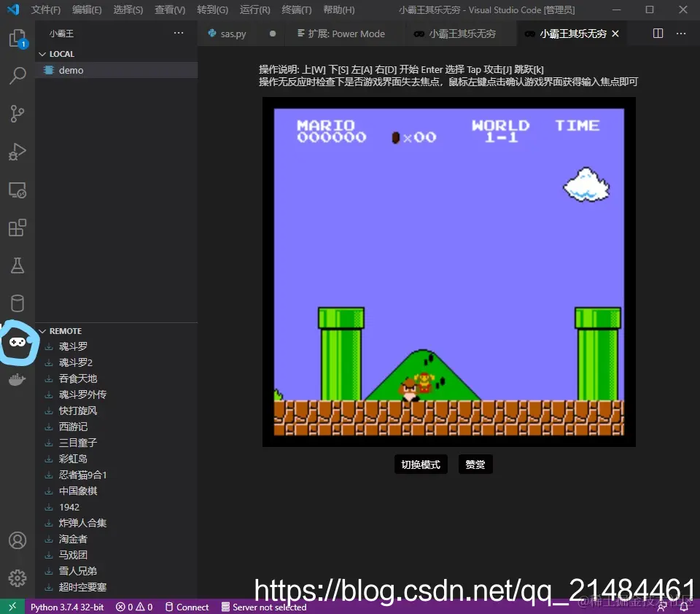Open the 终端(T) menu

point(297,9)
